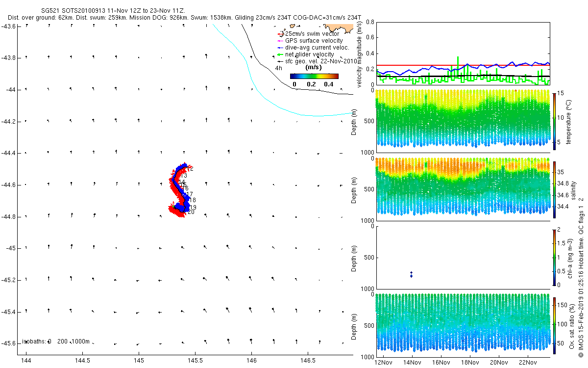Click the '14Nov' date tick
Screen dimensions: 588x368
coord(412,363)
